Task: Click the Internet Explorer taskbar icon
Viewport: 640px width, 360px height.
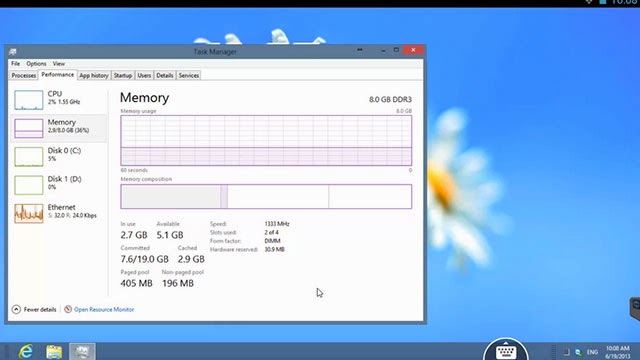Action: tap(26, 351)
